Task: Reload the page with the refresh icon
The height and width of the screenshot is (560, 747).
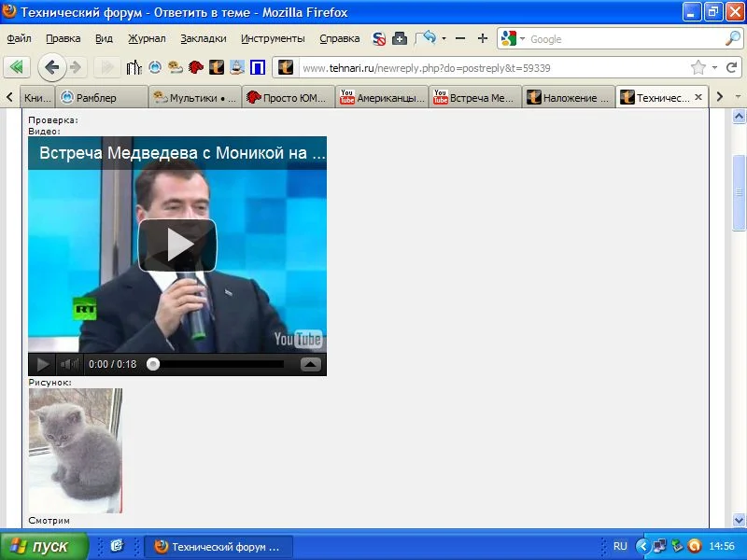Action: [x=732, y=67]
